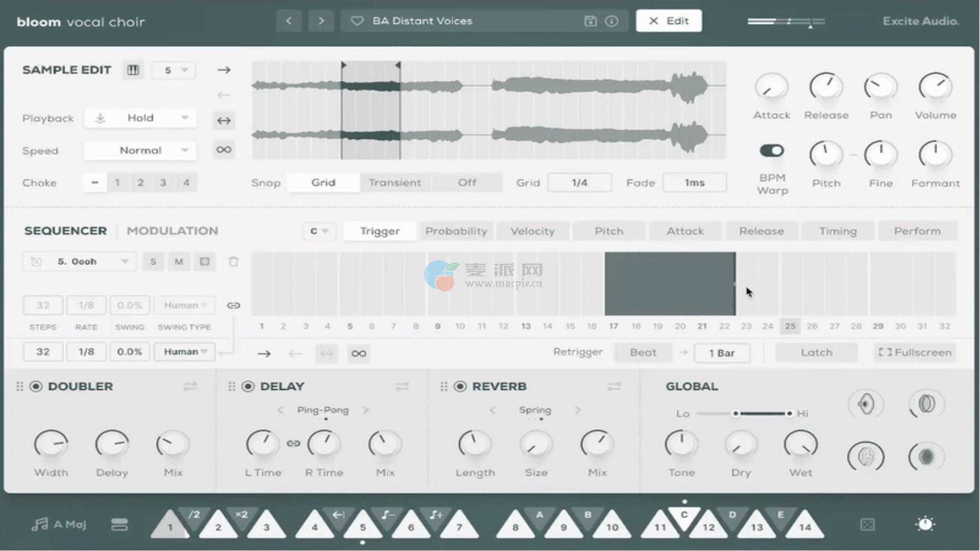Click the bottom-bar randomize dice icon
The width and height of the screenshot is (980, 551).
point(867,524)
